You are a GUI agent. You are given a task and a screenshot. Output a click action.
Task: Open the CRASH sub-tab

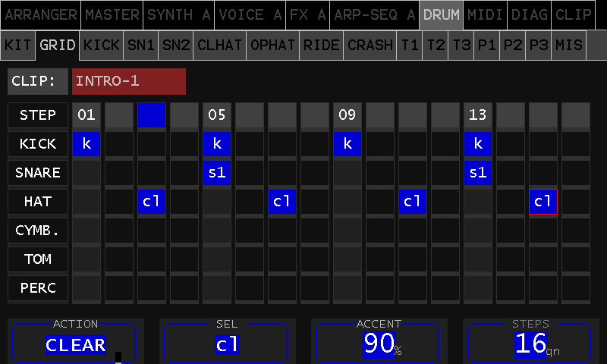pyautogui.click(x=370, y=45)
